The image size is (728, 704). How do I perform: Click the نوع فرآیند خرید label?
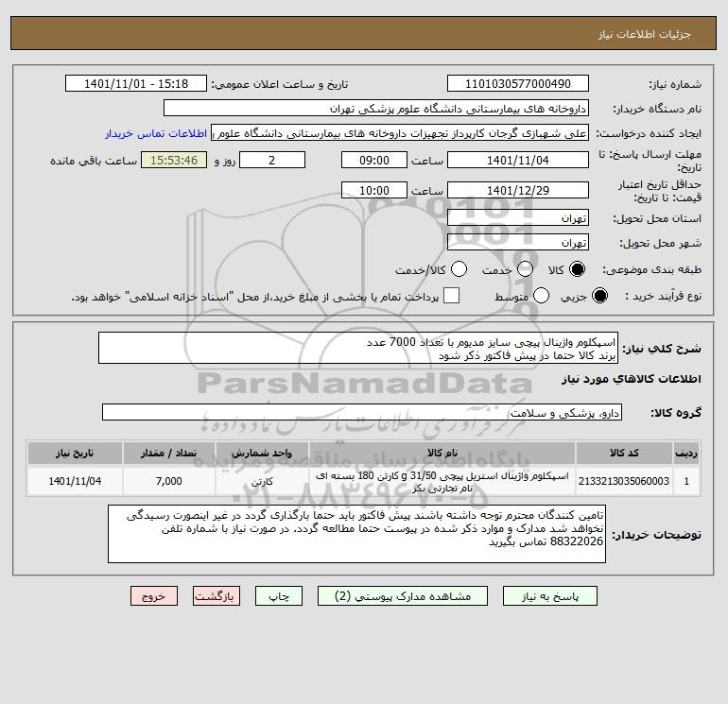(664, 296)
